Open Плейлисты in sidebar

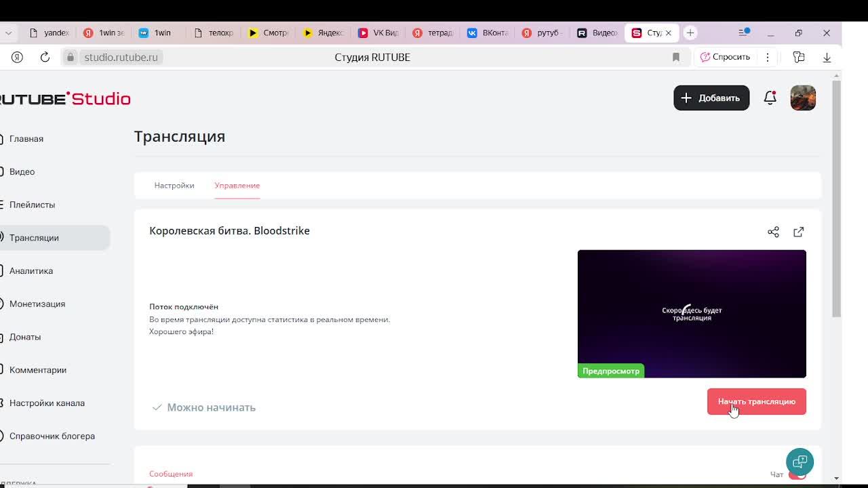point(32,205)
